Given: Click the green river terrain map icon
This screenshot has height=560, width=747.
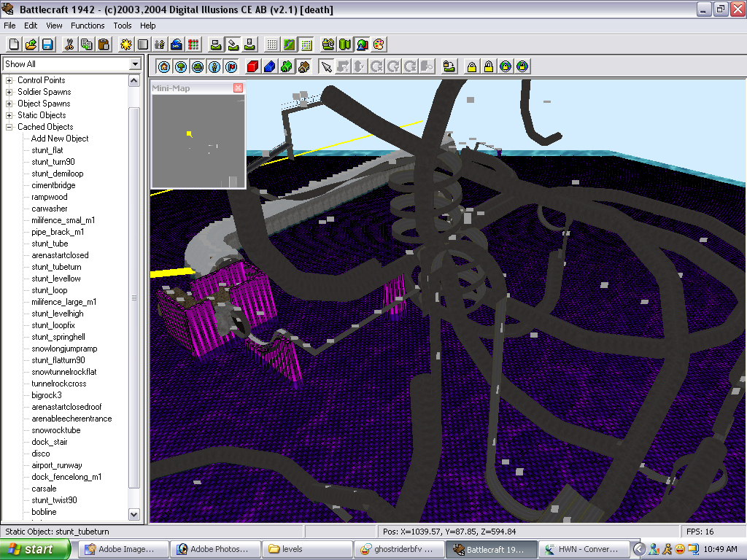Looking at the screenshot, I should click(289, 44).
